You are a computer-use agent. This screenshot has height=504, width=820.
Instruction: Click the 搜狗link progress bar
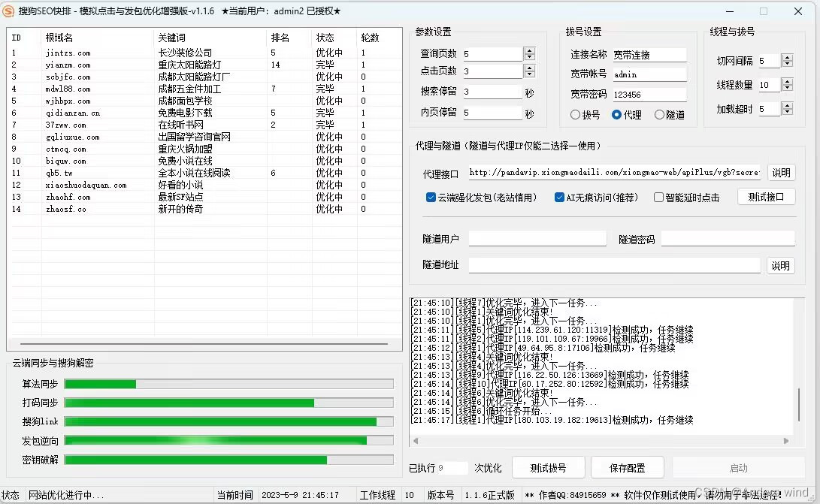228,421
